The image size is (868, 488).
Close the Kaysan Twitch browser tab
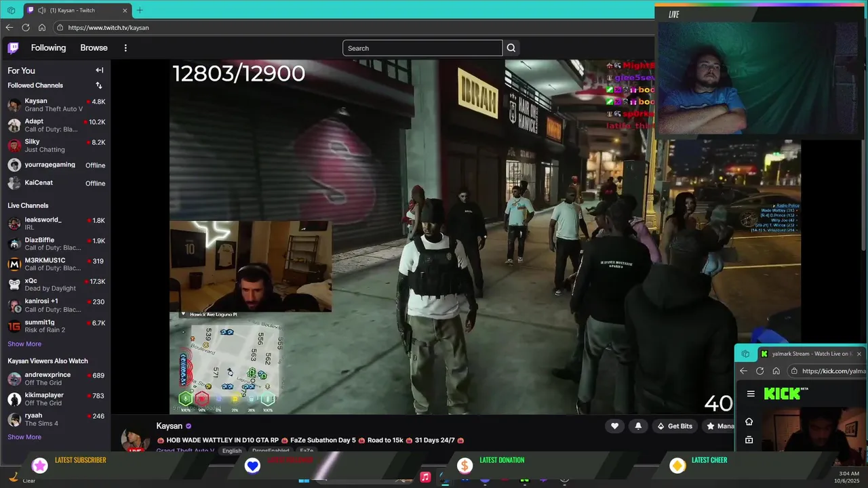(125, 10)
